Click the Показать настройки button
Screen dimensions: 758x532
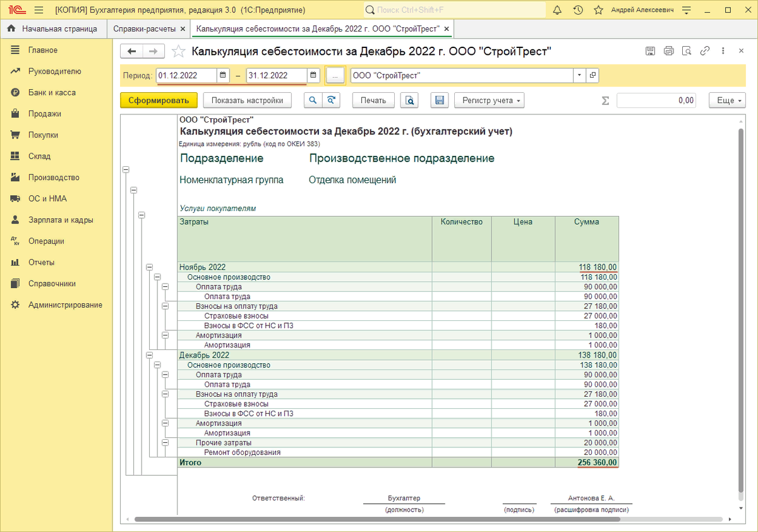click(x=248, y=100)
